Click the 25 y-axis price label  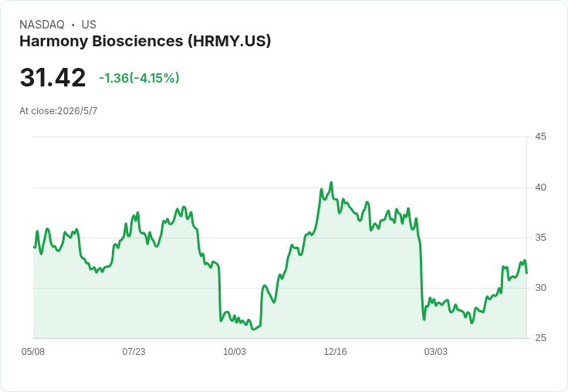coord(540,338)
